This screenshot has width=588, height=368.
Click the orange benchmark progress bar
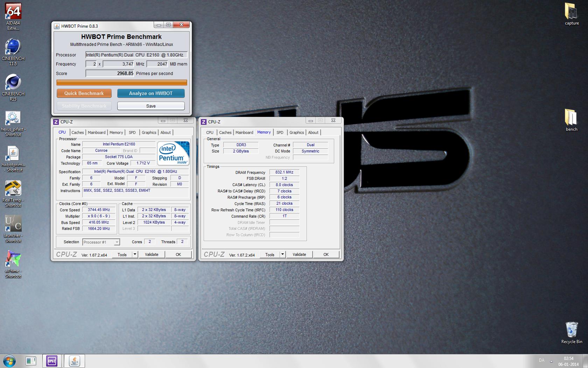pyautogui.click(x=122, y=82)
